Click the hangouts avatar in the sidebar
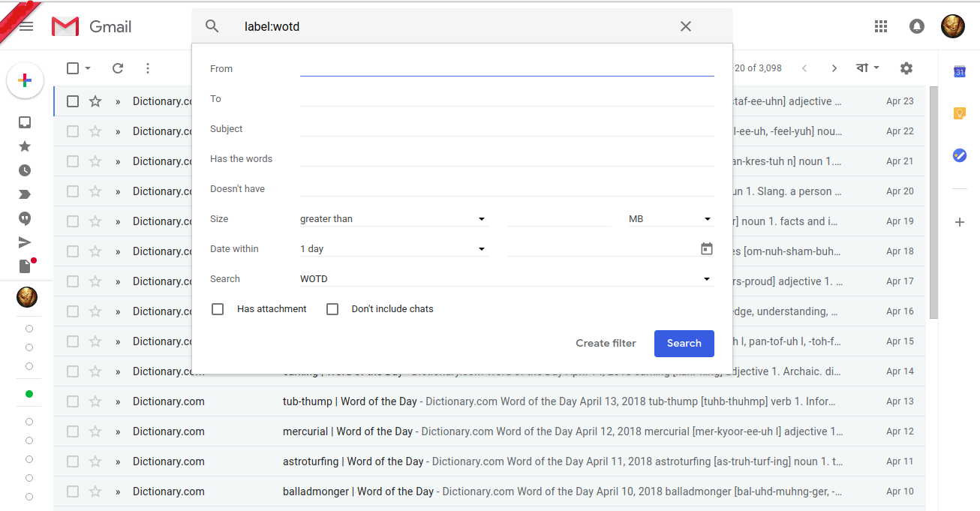Screen dimensions: 980x511 27,296
